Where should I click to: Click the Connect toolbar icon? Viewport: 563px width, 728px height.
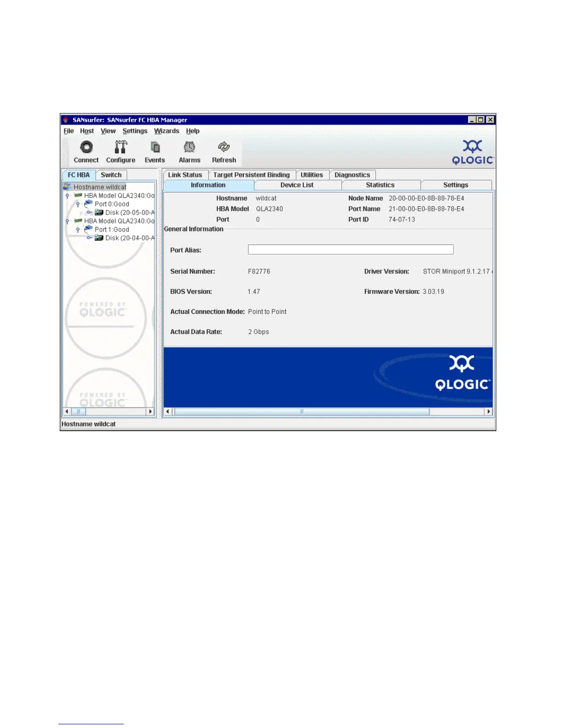pyautogui.click(x=86, y=147)
